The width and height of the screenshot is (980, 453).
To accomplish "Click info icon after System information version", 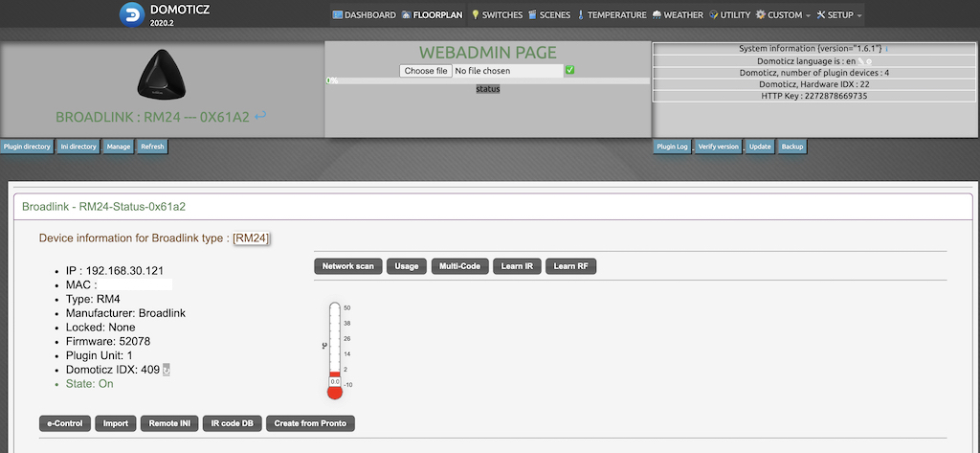I will point(887,48).
